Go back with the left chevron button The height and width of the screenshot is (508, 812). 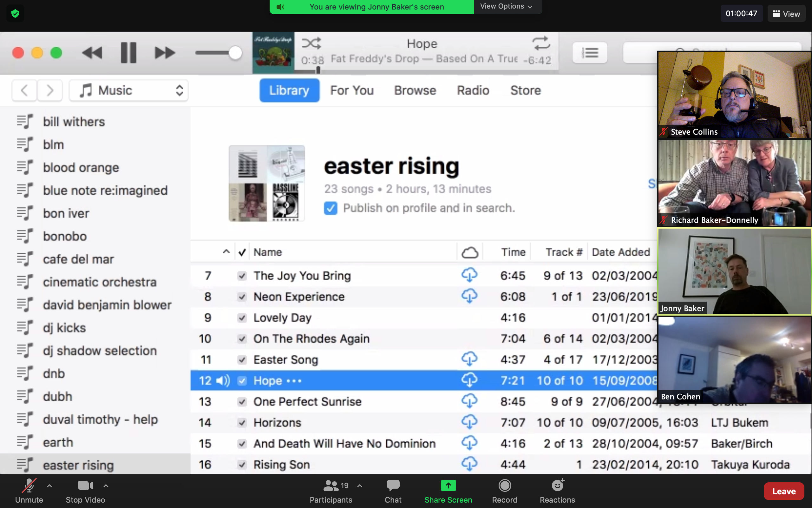(24, 90)
